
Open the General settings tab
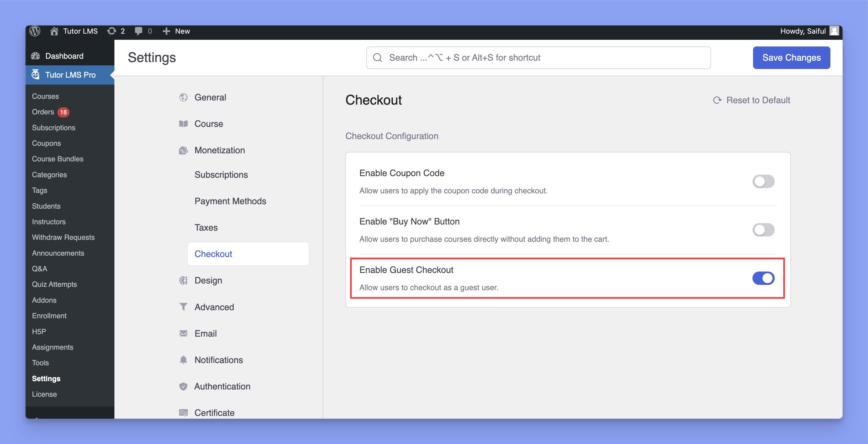click(x=210, y=97)
